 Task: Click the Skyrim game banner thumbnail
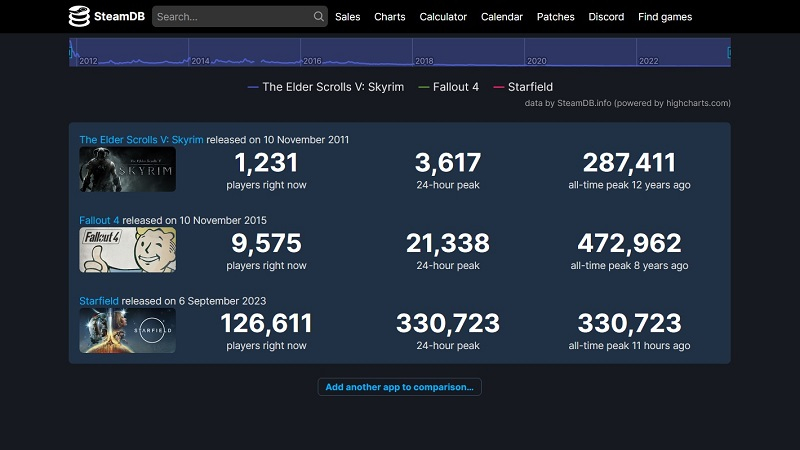(127, 169)
